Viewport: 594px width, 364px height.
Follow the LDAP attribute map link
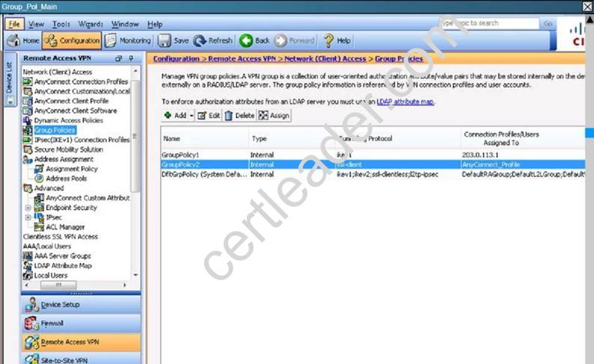click(x=405, y=102)
